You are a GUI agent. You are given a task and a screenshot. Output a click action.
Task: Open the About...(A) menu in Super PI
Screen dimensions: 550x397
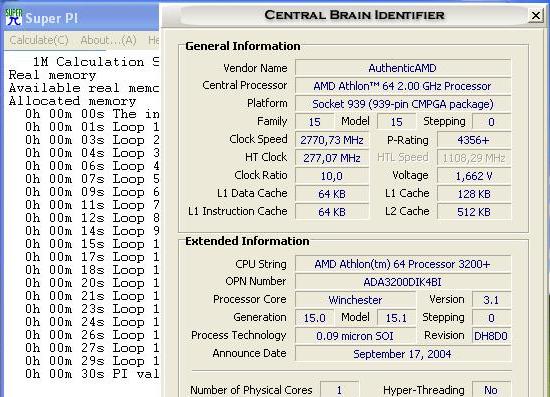point(108,40)
